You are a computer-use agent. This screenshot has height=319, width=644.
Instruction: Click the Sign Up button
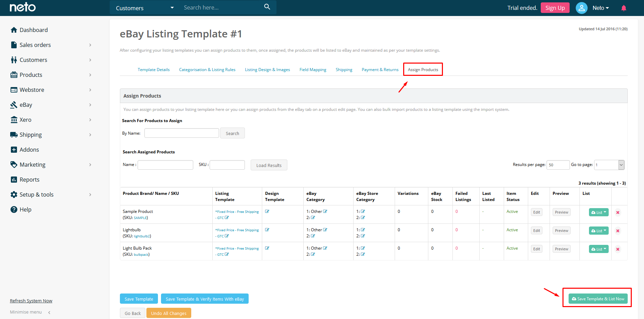coord(555,8)
